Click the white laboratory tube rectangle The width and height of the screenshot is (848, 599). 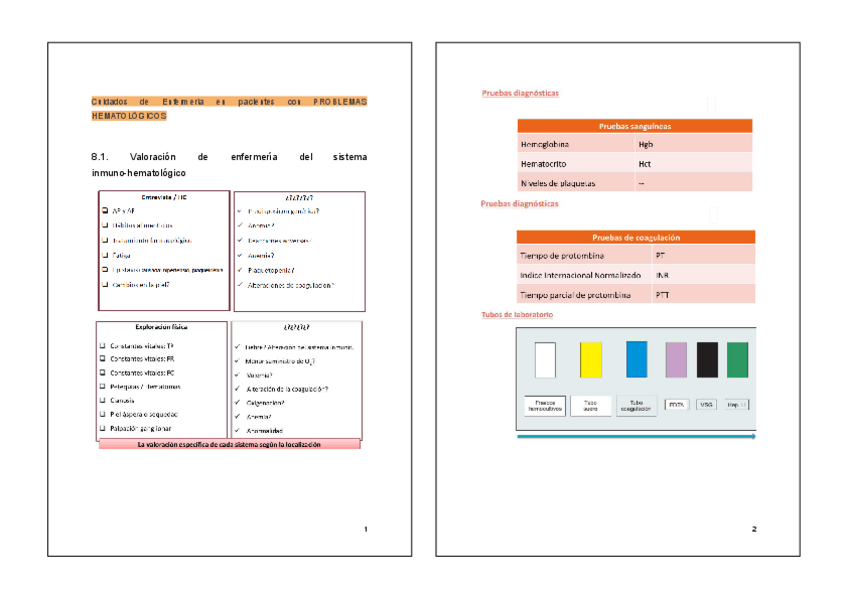pos(545,360)
